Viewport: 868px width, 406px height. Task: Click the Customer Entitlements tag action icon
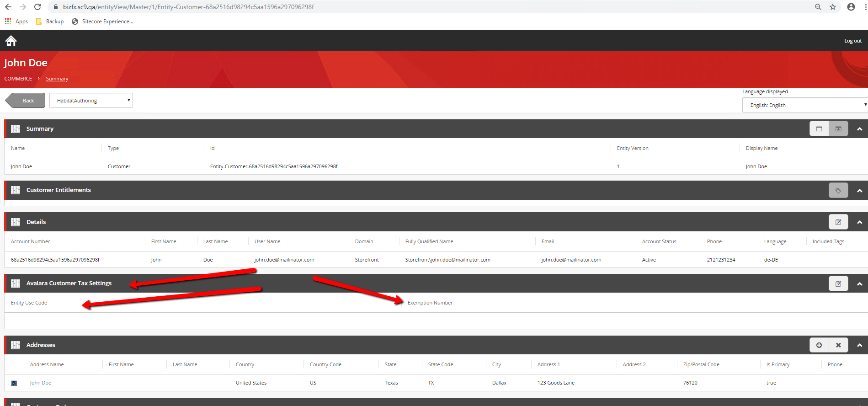pos(838,190)
